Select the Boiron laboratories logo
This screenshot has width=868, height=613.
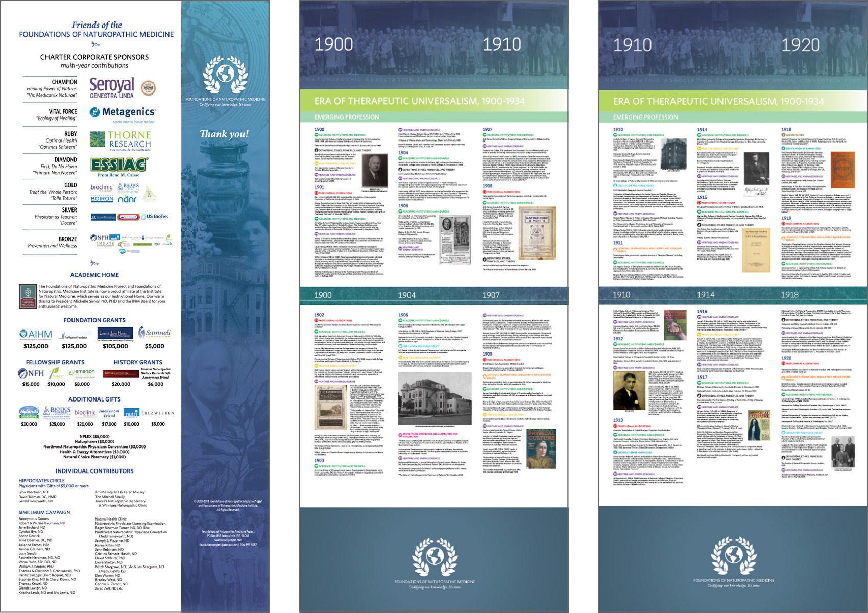pos(102,199)
